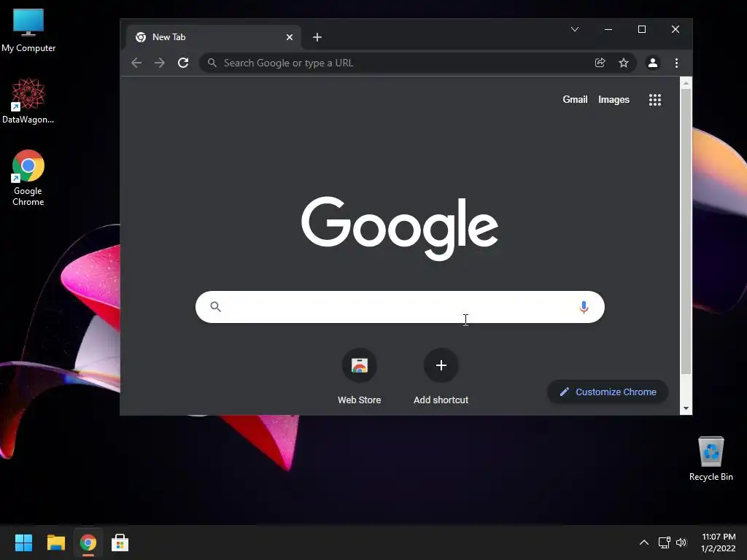Viewport: 747px width, 560px height.
Task: Open Gmail link
Action: (x=575, y=99)
